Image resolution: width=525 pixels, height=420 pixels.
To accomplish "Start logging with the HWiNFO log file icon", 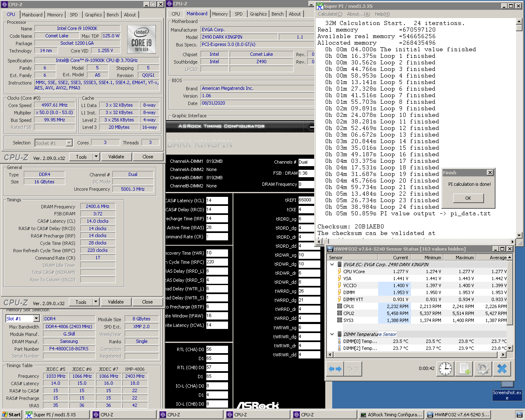I will click(464, 369).
